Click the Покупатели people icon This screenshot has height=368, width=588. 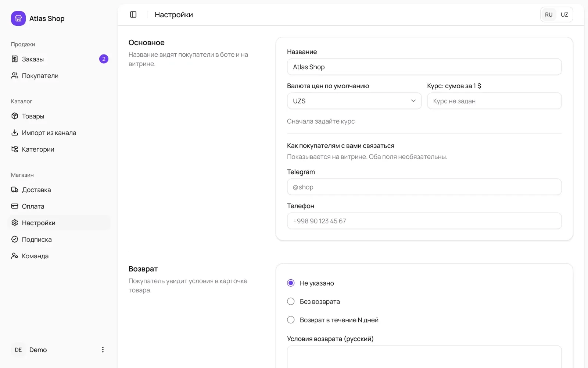point(15,75)
